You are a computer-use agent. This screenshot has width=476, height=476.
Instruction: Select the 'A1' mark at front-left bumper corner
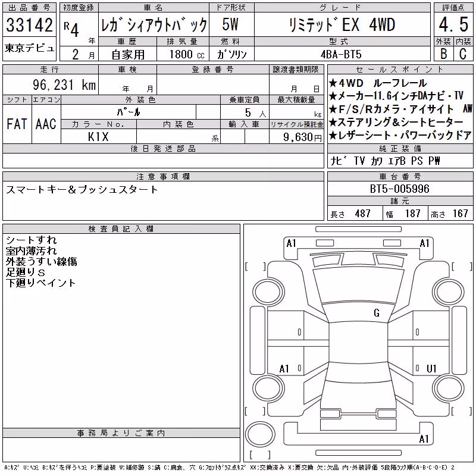tap(291, 243)
